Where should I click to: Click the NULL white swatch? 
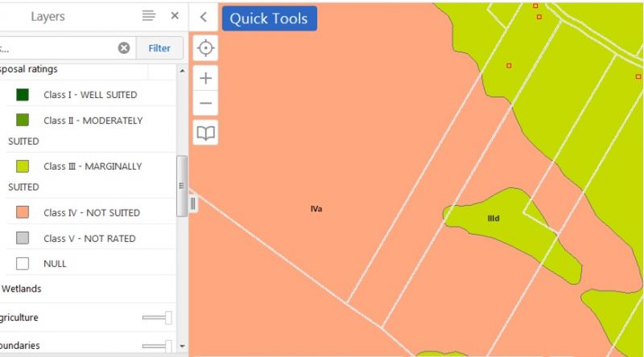23,264
